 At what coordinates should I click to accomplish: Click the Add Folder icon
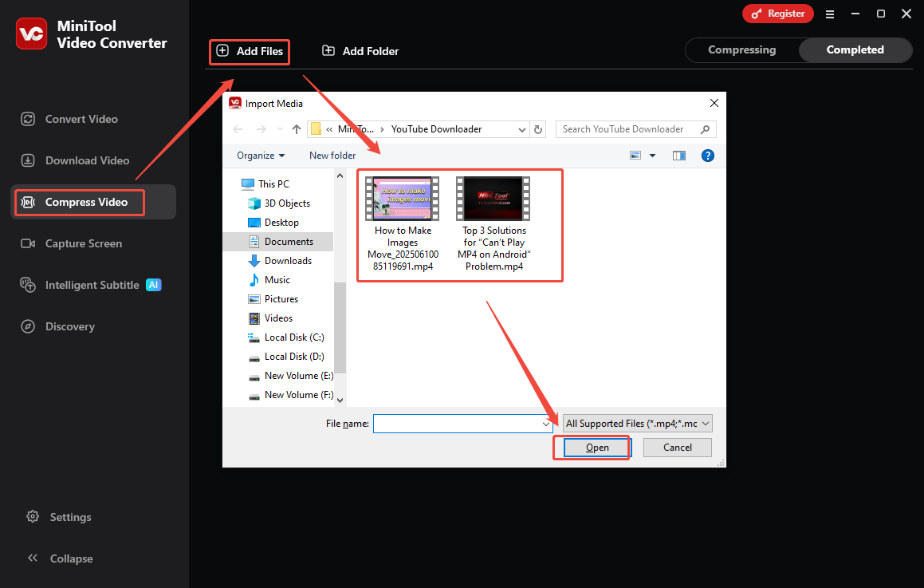327,50
